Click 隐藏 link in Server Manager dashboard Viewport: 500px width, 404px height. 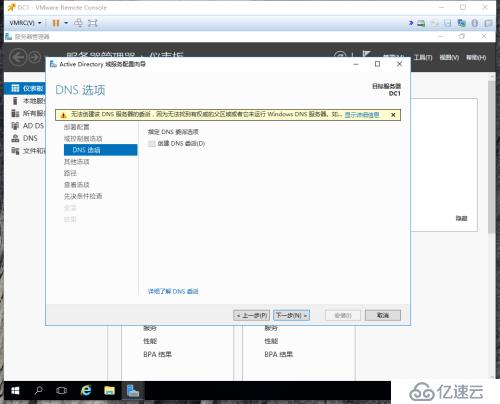(461, 218)
